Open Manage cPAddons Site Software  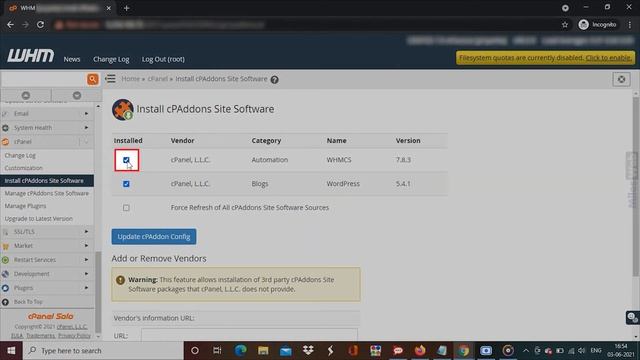coord(47,193)
